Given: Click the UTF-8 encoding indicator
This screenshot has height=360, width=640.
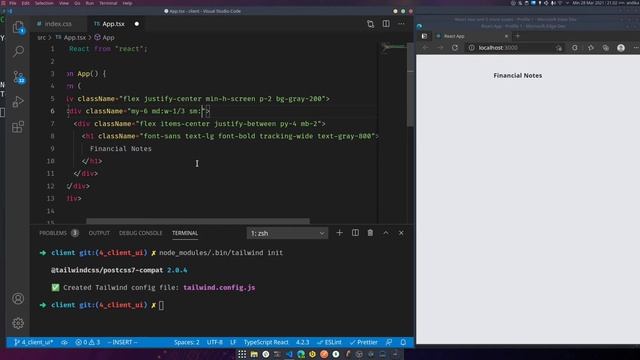Looking at the screenshot, I should [215, 342].
